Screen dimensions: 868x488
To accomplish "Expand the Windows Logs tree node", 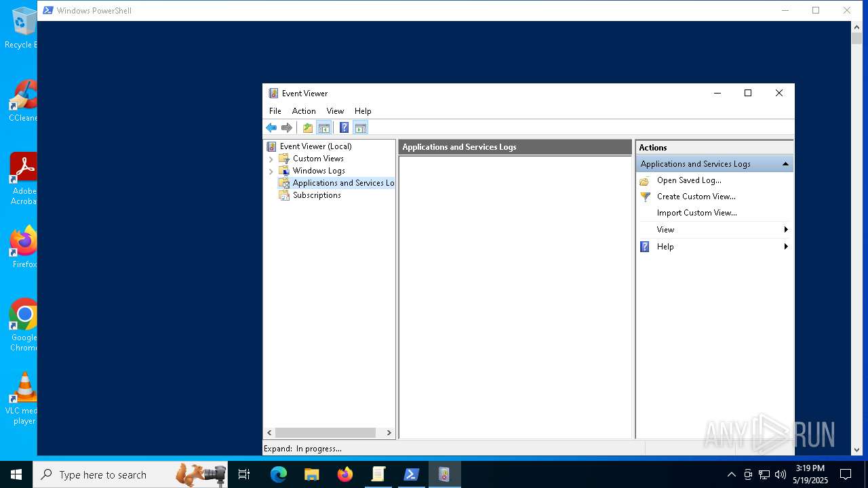I will point(271,171).
